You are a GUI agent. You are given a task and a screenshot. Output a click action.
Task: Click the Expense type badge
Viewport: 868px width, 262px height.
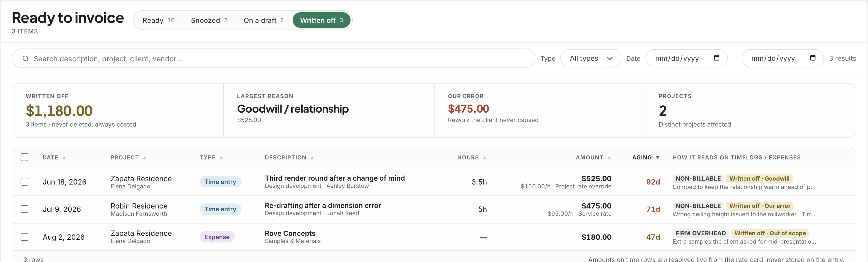pyautogui.click(x=217, y=237)
